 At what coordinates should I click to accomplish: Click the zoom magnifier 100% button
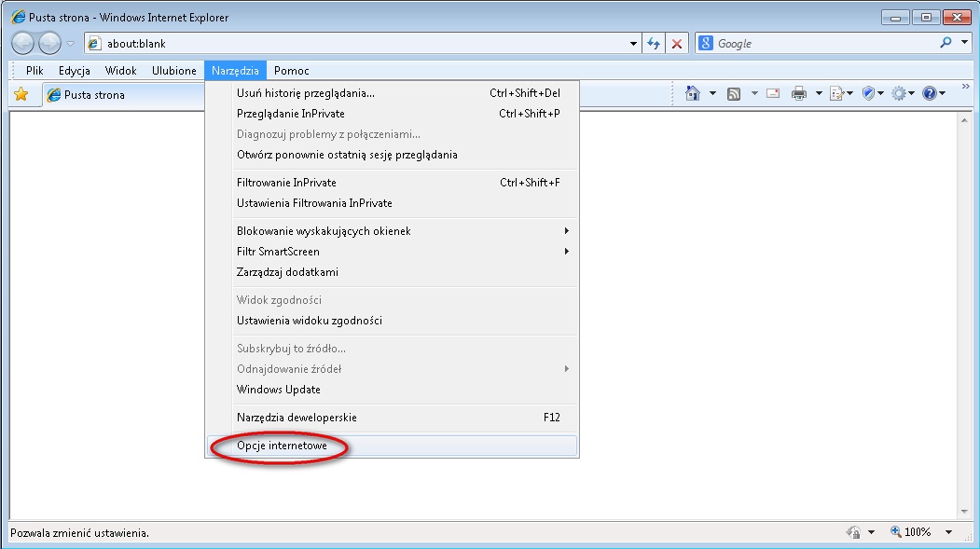(911, 532)
